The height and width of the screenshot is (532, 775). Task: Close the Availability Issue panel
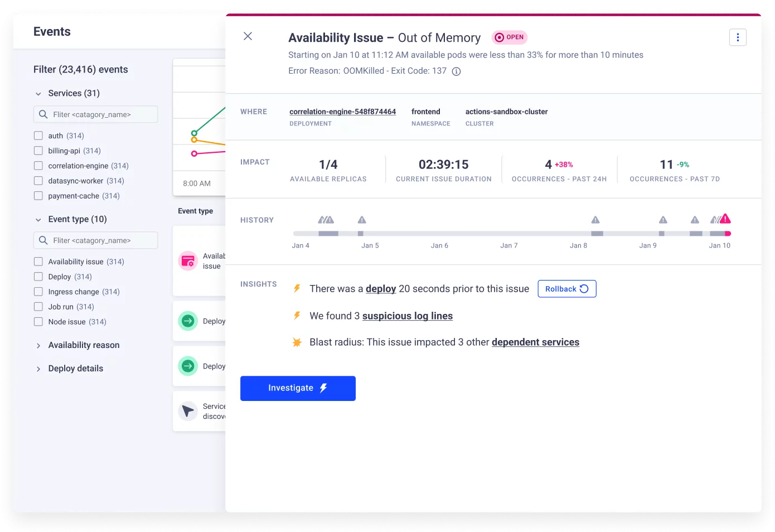point(248,36)
